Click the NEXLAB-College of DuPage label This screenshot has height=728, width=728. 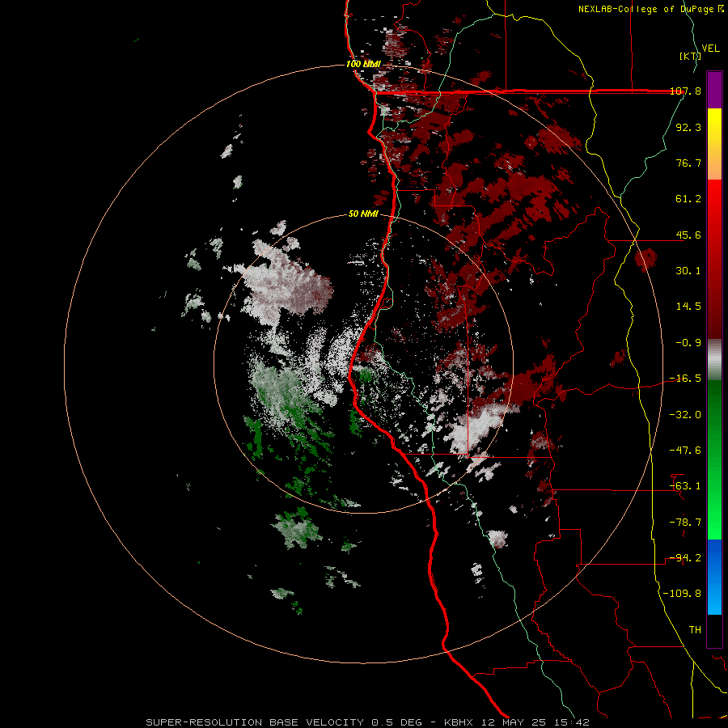(650, 9)
